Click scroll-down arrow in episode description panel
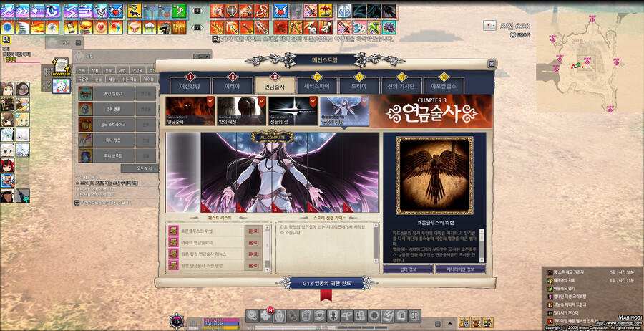The height and width of the screenshot is (331, 644). pos(482,259)
